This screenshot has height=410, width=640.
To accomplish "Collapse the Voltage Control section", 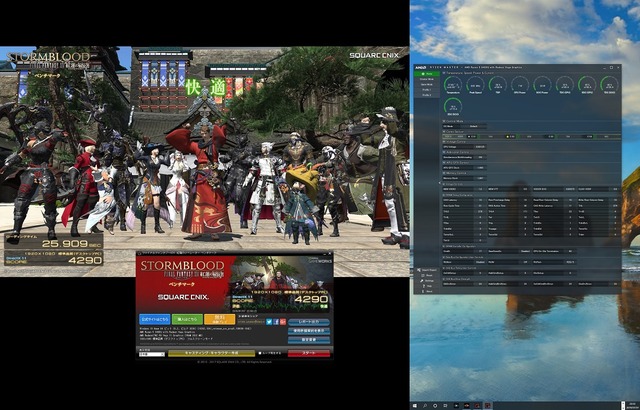I will coord(444,142).
